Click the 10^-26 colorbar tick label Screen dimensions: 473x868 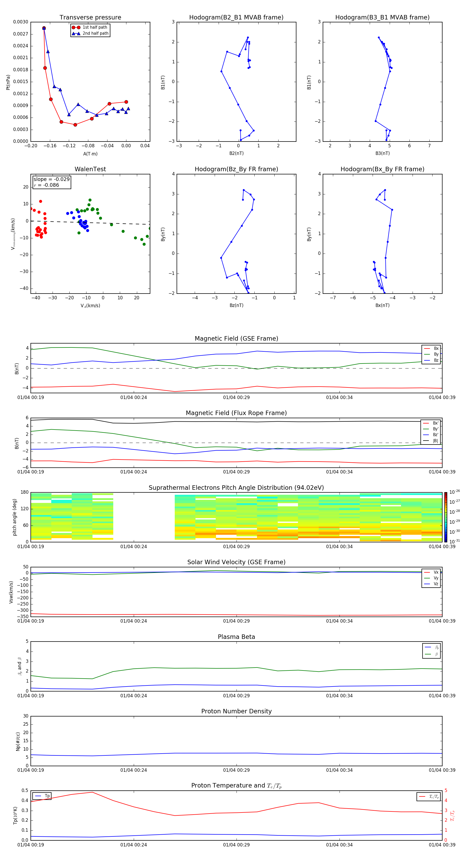click(455, 492)
